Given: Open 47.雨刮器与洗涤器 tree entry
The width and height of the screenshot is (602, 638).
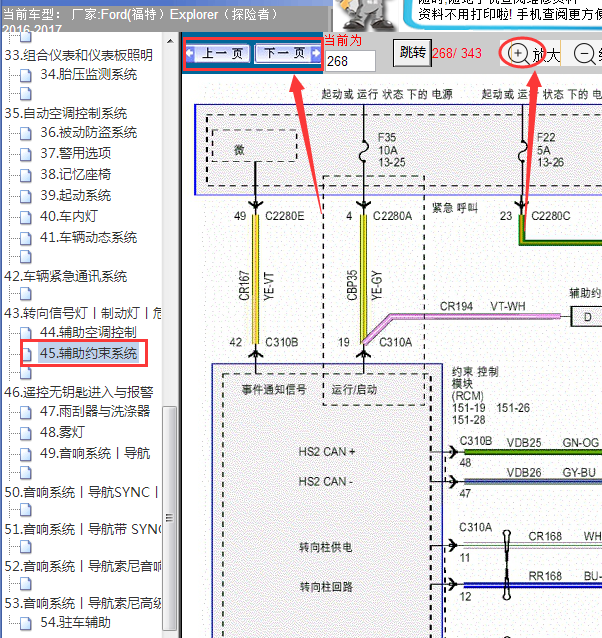Looking at the screenshot, I should tap(95, 411).
